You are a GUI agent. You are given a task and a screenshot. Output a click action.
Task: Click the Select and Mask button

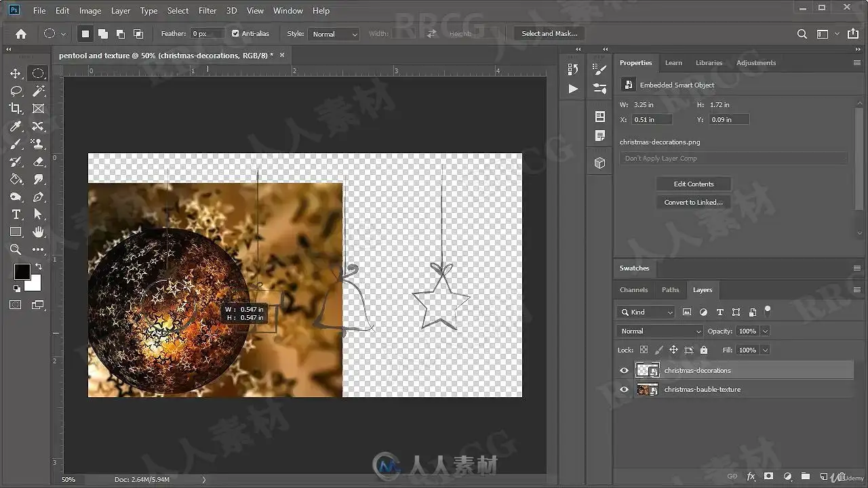click(549, 33)
